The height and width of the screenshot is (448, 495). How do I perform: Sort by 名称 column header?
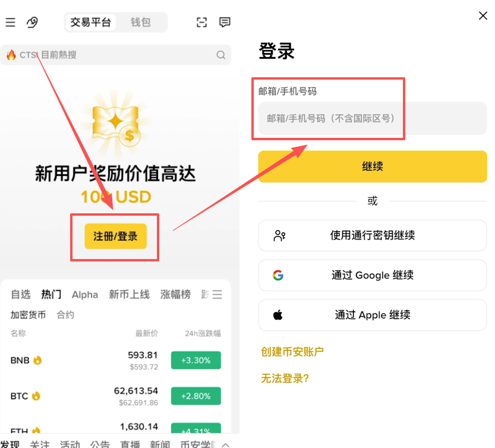pos(18,333)
